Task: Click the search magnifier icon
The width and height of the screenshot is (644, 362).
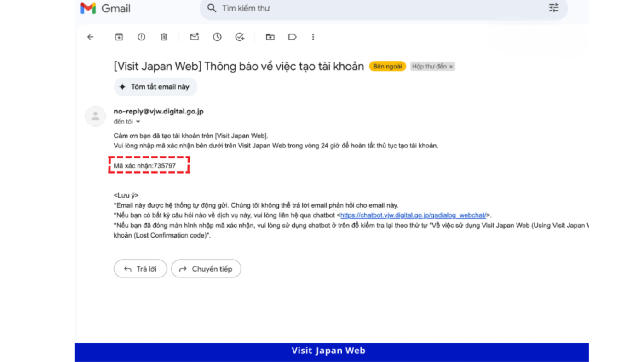Action: [212, 8]
